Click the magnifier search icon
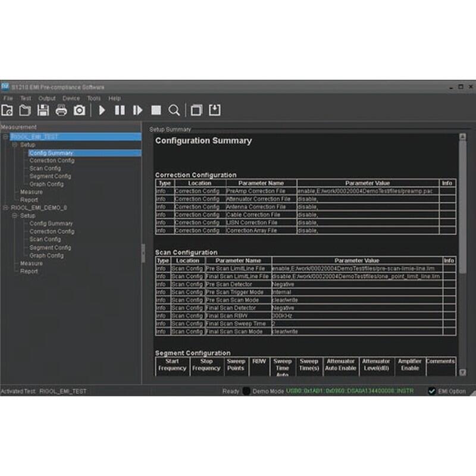This screenshot has height=476, width=476. tap(174, 110)
